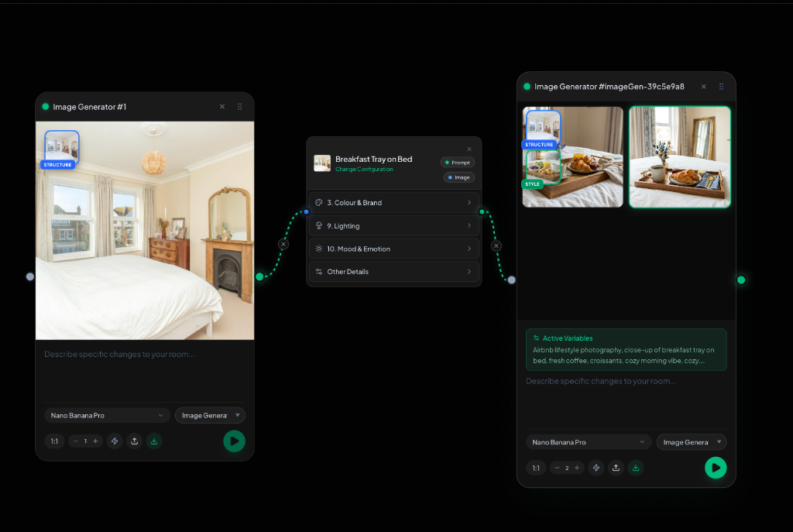Toggle the Prompt output pill
The width and height of the screenshot is (793, 532).
[x=458, y=163]
